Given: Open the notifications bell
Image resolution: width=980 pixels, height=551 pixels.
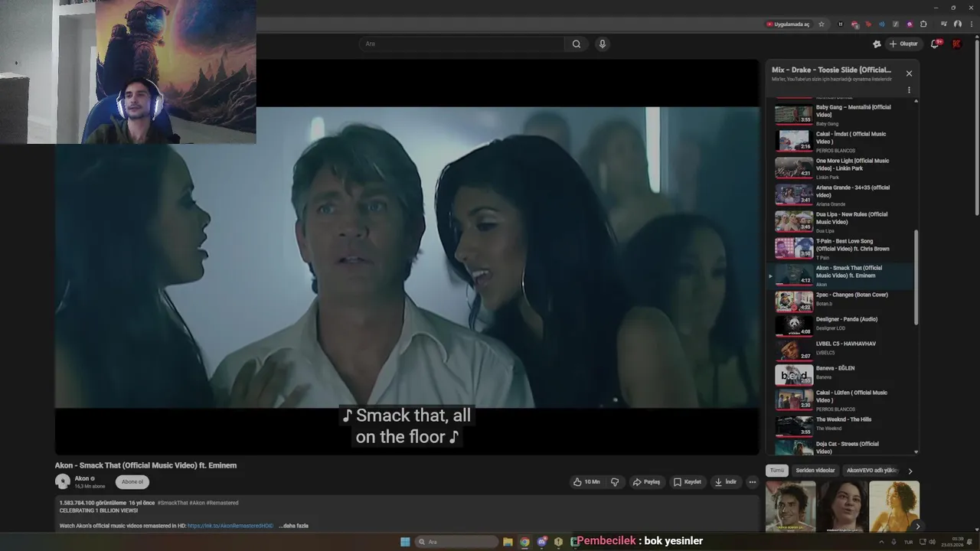Looking at the screenshot, I should coord(935,44).
